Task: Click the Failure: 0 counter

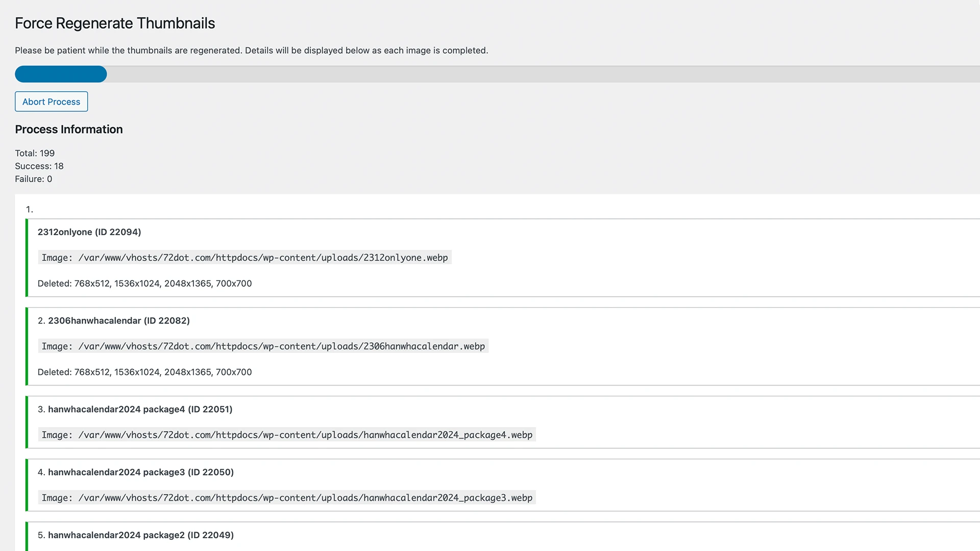Action: click(34, 179)
